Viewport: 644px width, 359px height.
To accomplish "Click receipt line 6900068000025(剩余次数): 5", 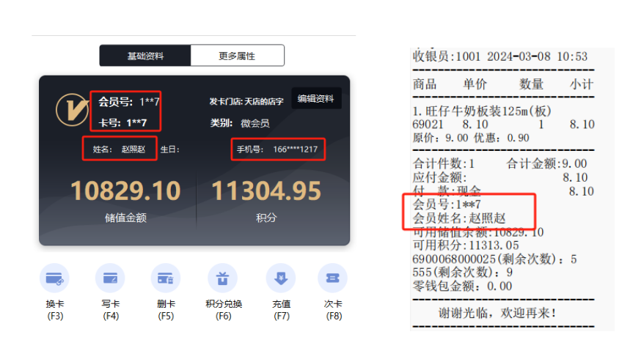I will pyautogui.click(x=494, y=259).
